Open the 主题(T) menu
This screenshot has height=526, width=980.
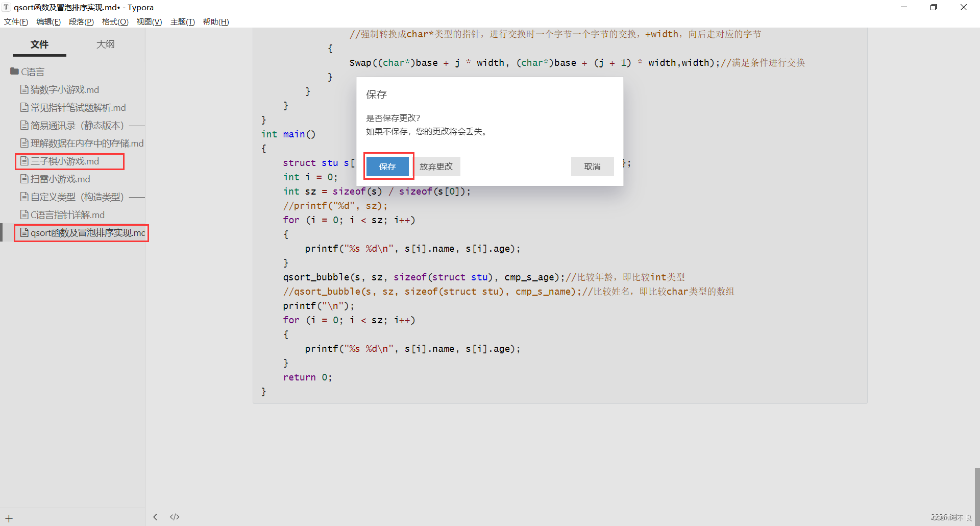pos(182,22)
